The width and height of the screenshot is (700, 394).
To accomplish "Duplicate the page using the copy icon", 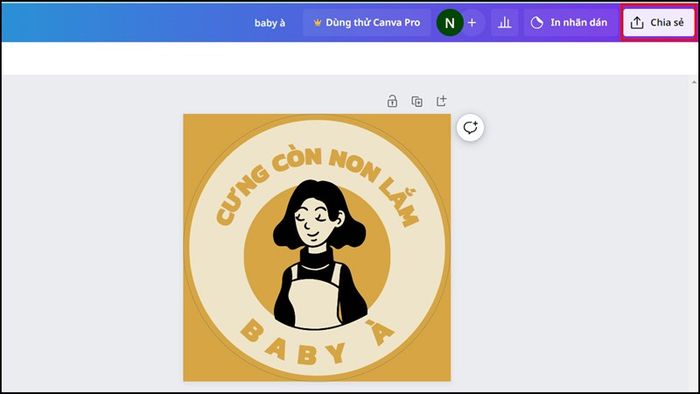I will (x=417, y=102).
